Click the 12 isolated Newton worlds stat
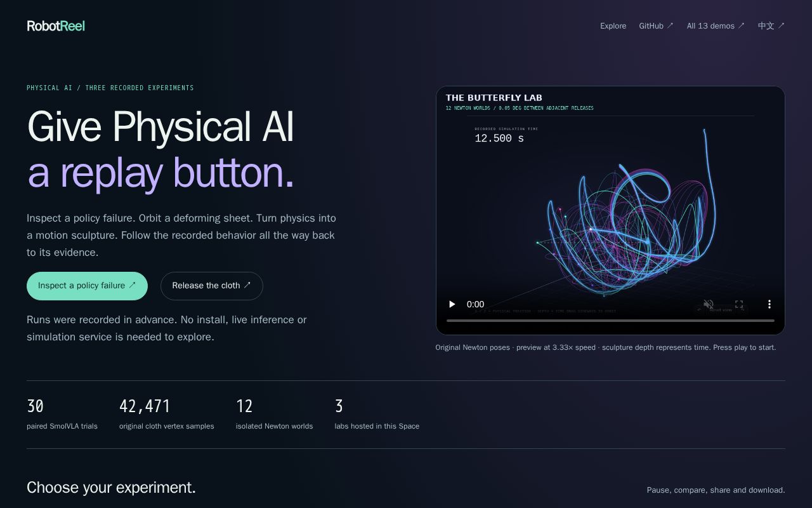This screenshot has width=812, height=508. click(274, 414)
